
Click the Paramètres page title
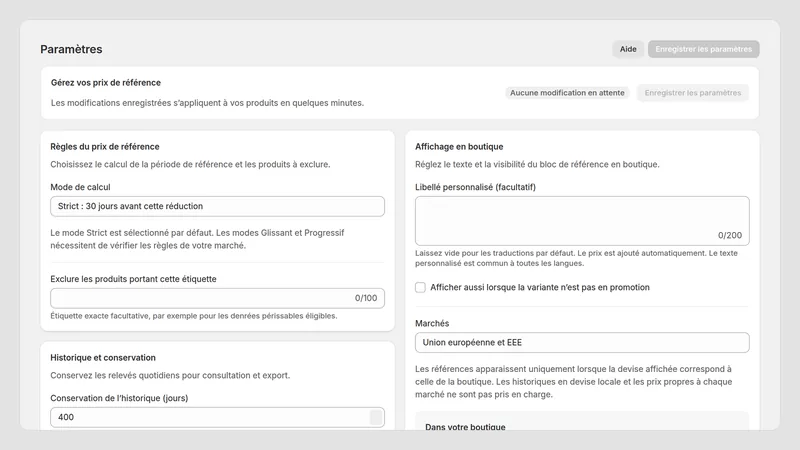pyautogui.click(x=71, y=49)
